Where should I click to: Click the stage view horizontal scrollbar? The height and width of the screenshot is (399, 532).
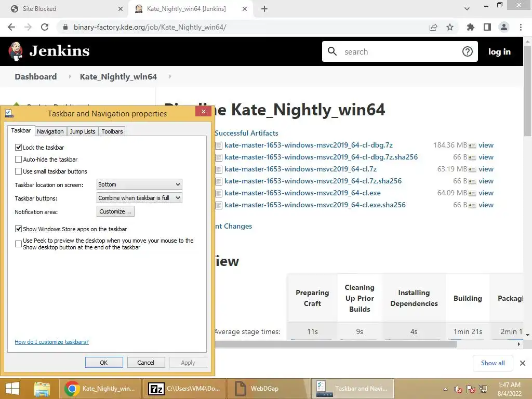[336, 344]
